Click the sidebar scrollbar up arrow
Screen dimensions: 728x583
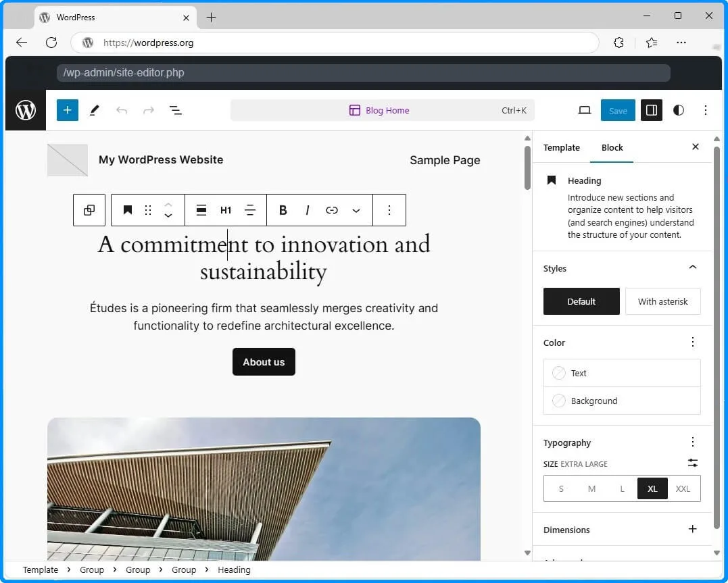pos(717,138)
